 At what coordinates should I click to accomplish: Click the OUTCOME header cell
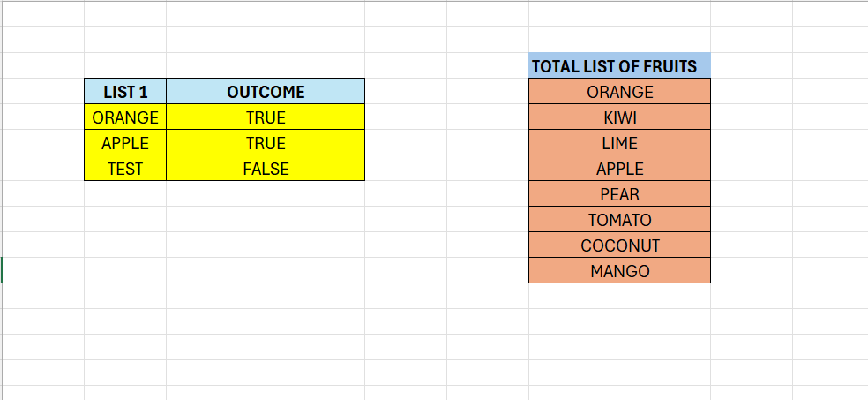[266, 92]
